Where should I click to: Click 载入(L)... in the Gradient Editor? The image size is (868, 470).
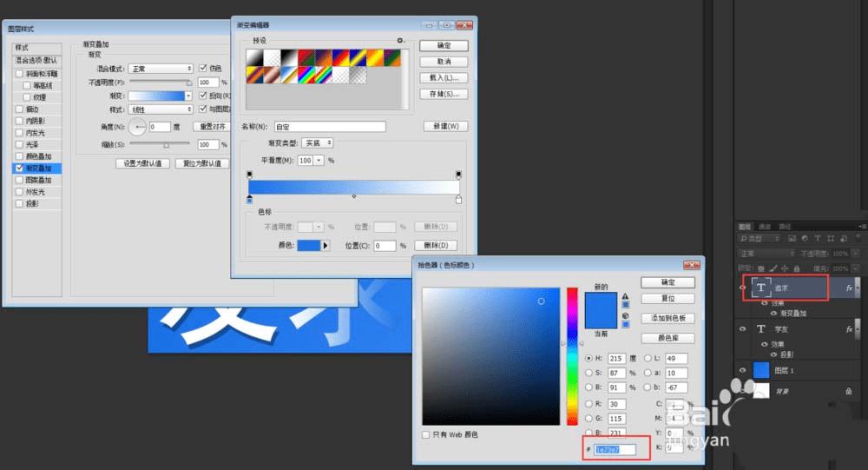(x=444, y=77)
